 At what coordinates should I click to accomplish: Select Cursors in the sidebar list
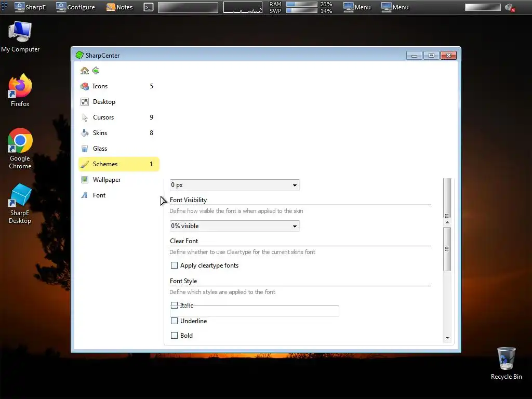pos(118,117)
